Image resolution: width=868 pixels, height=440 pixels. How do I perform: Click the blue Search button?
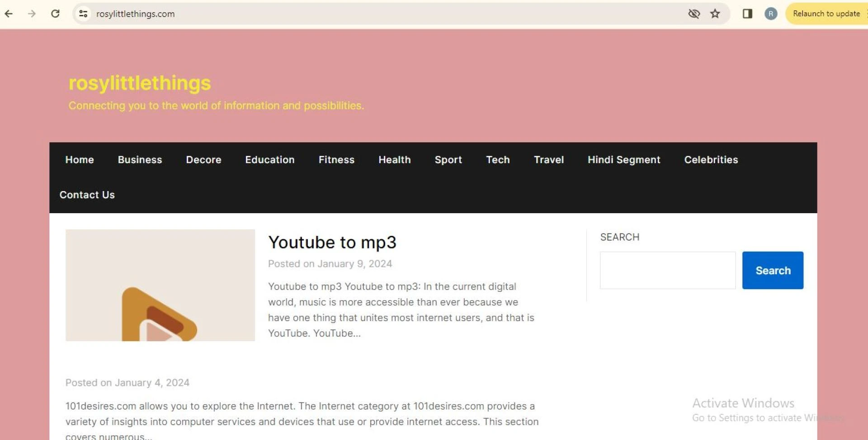(x=773, y=270)
